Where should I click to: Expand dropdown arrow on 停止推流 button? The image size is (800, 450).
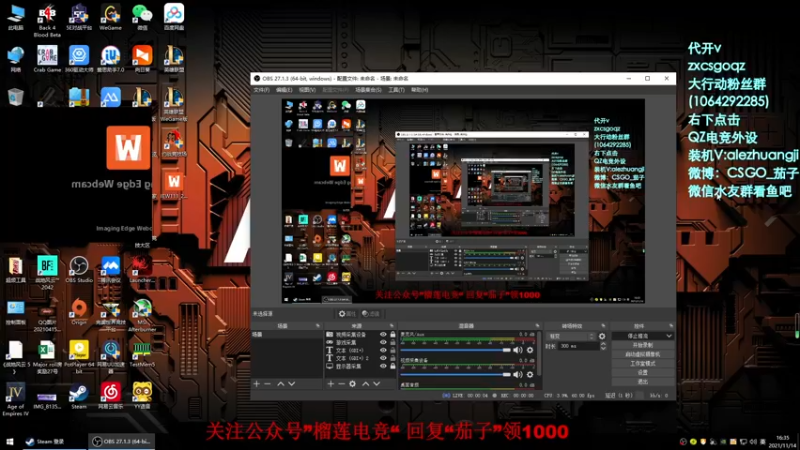[x=669, y=336]
